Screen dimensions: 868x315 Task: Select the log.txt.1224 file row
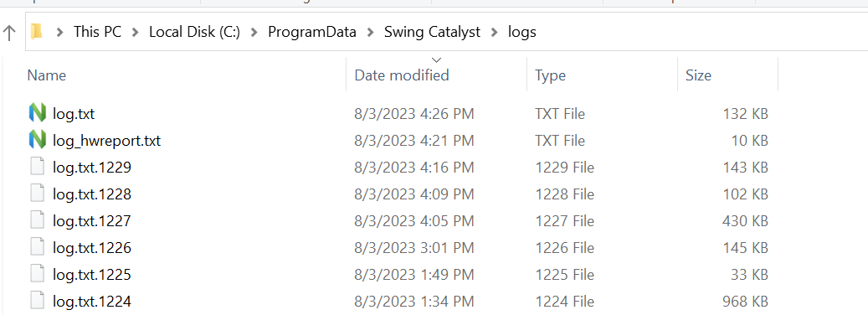(398, 301)
